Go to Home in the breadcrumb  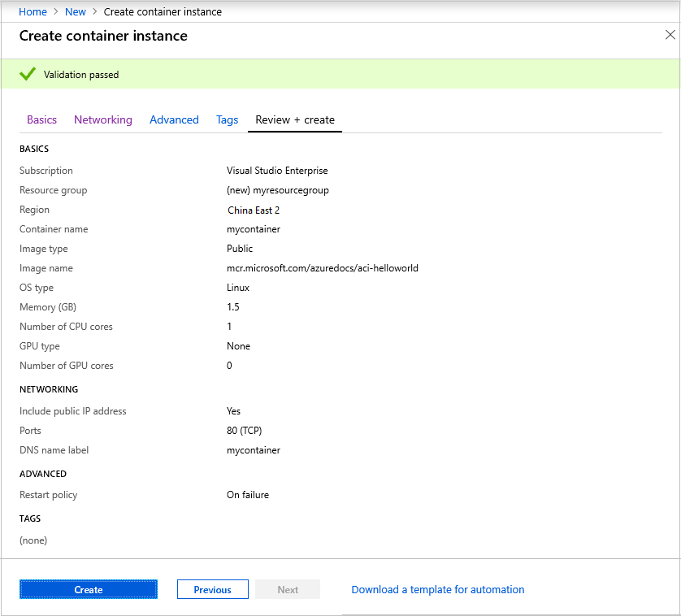33,12
